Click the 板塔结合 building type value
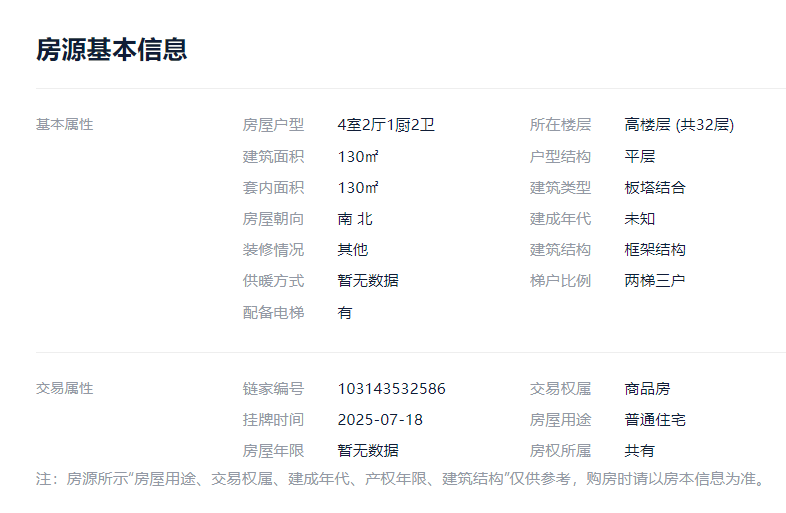The height and width of the screenshot is (513, 786). click(x=655, y=188)
